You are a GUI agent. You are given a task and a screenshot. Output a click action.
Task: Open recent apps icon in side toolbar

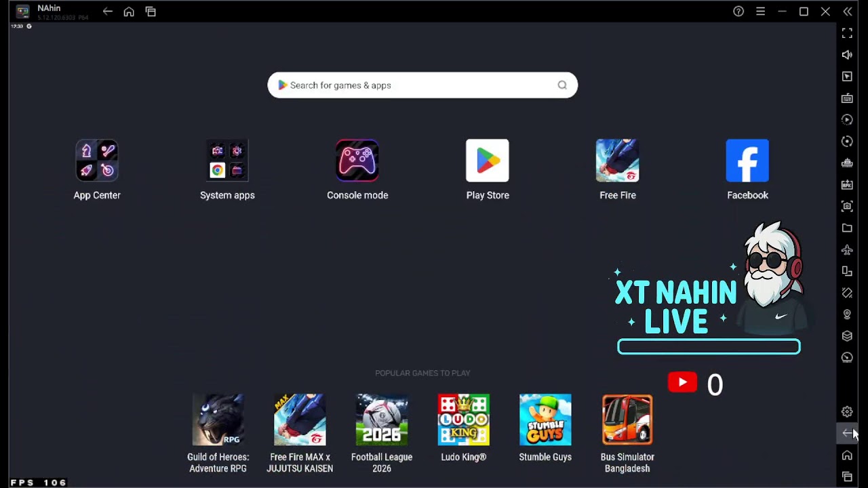847,476
